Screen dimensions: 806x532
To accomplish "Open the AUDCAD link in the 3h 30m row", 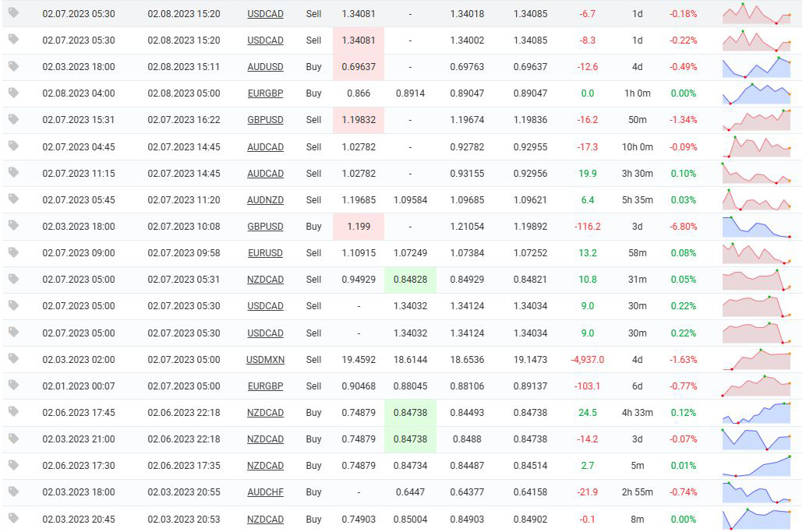I will (265, 174).
